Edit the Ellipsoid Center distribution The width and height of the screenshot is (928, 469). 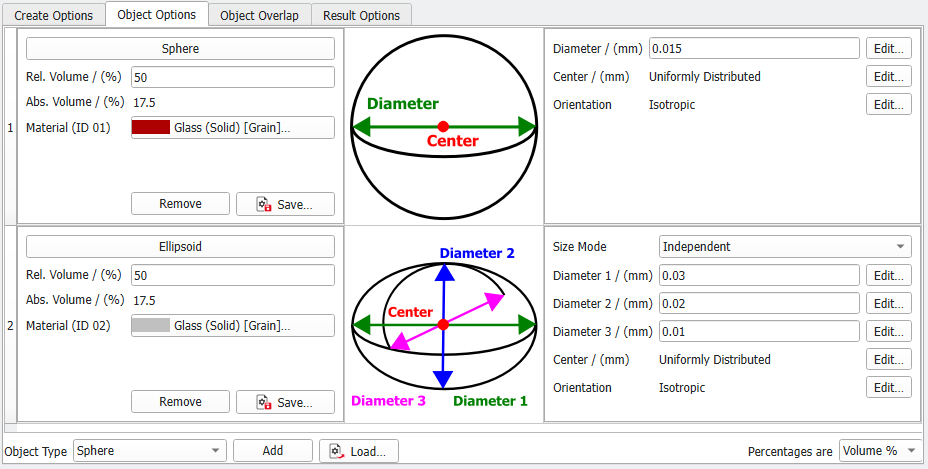(x=889, y=359)
